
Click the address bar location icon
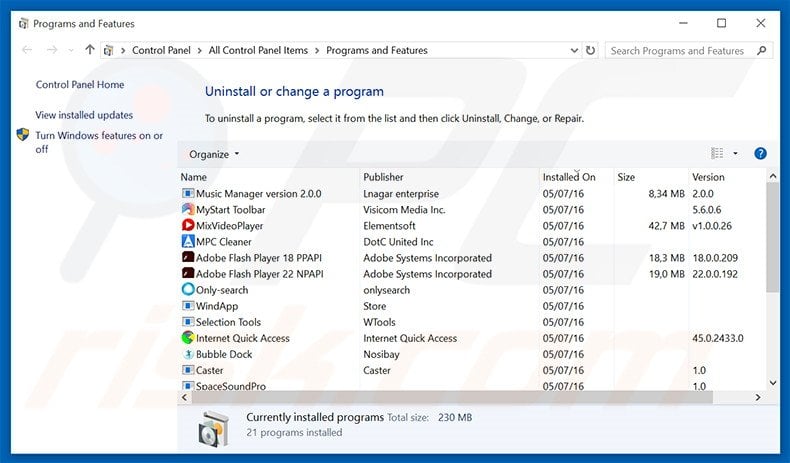coord(108,50)
